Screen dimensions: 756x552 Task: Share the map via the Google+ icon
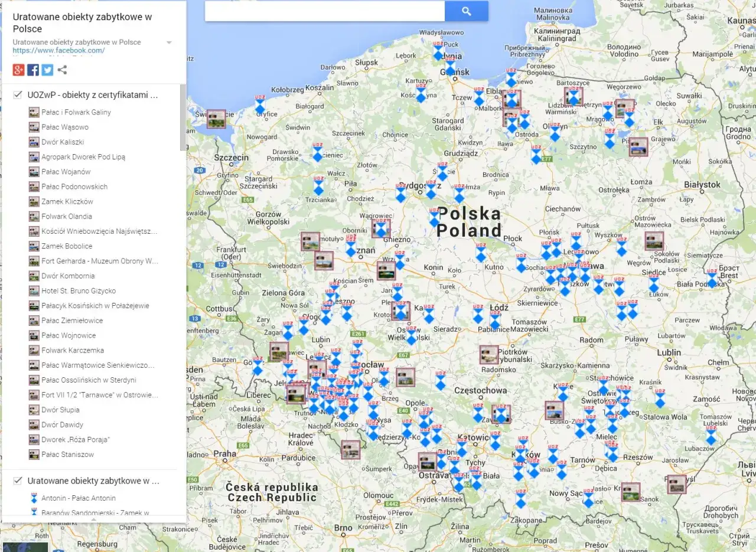(18, 70)
